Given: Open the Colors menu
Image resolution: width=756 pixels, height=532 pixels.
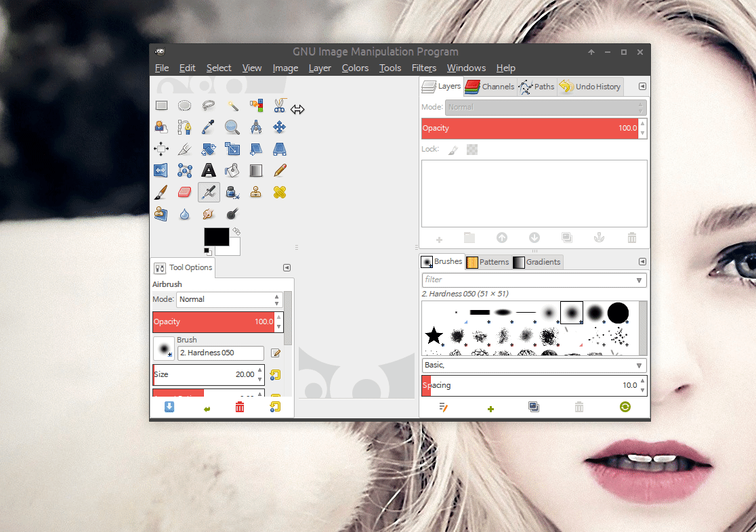Looking at the screenshot, I should [356, 68].
